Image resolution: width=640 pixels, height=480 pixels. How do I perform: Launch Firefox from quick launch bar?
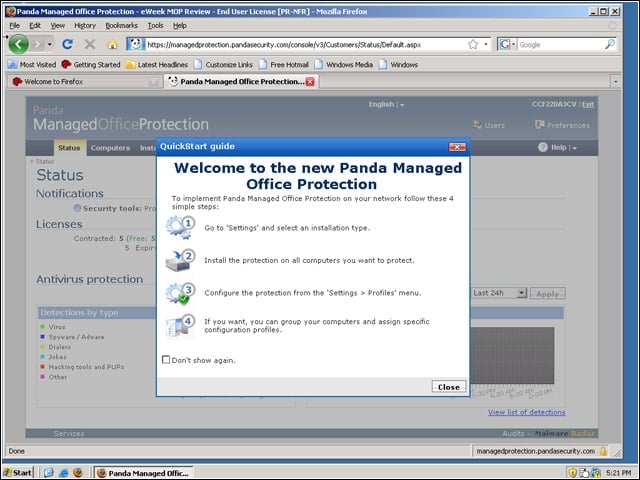click(x=78, y=473)
